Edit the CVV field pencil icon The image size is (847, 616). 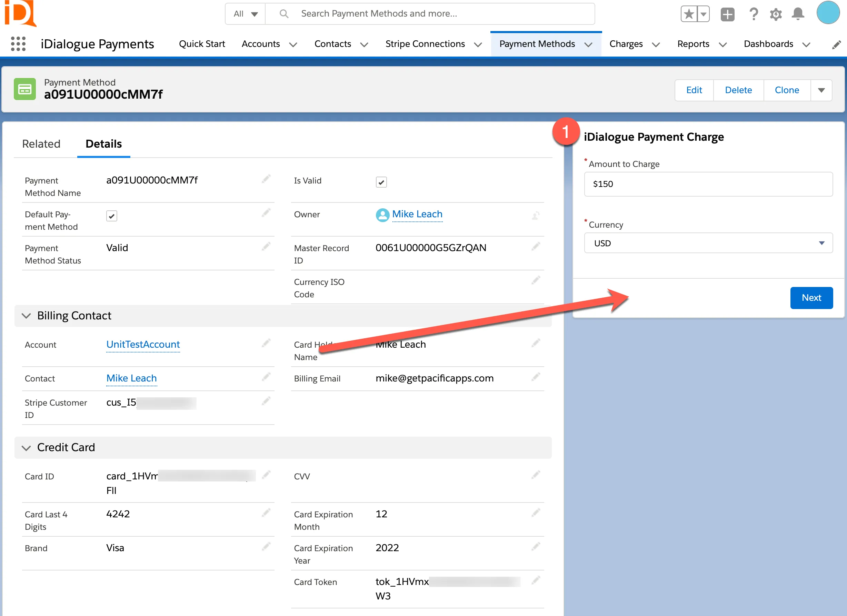[536, 475]
